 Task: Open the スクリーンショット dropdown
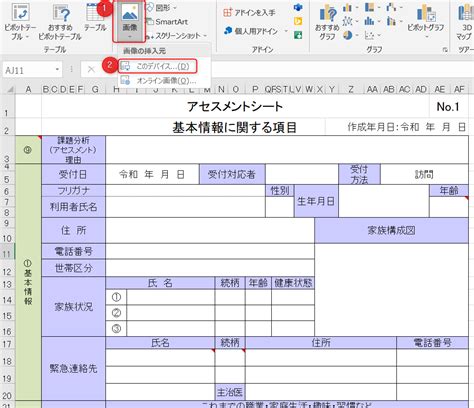177,36
